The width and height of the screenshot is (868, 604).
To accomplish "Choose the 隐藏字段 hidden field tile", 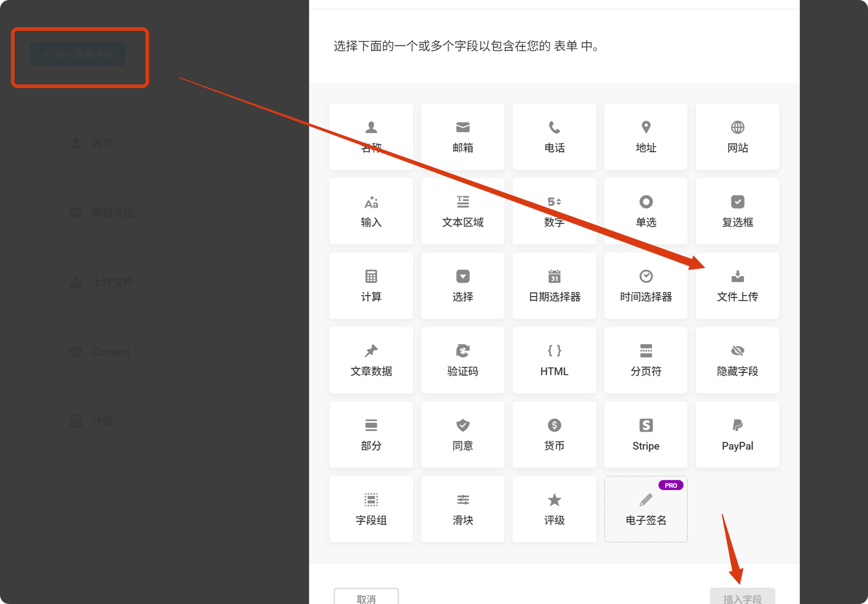I will click(x=737, y=360).
